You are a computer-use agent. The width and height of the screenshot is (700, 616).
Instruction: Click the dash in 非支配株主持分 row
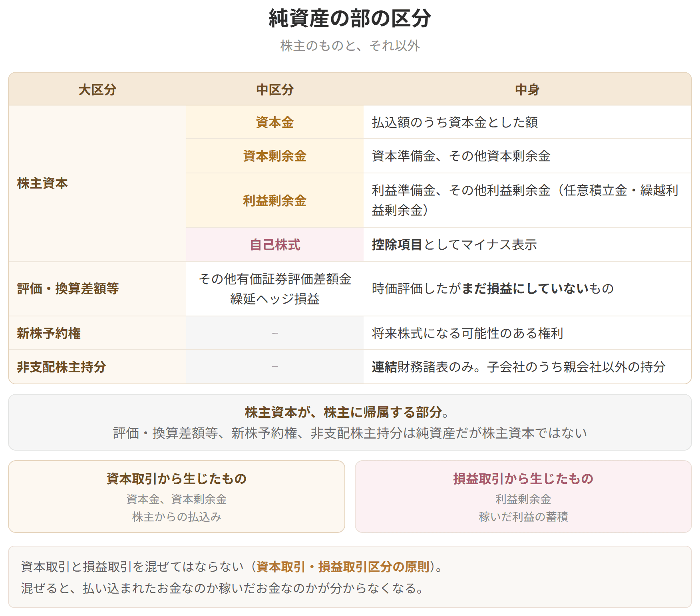(275, 367)
